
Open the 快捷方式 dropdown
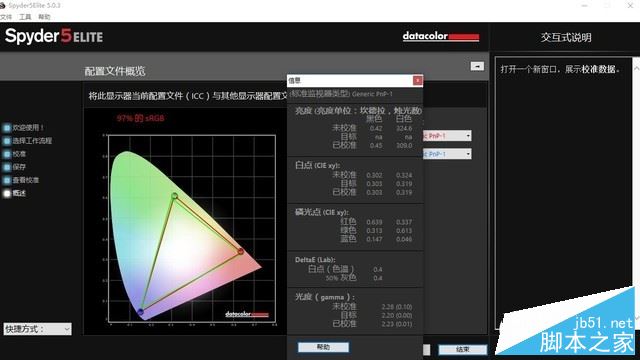38,329
